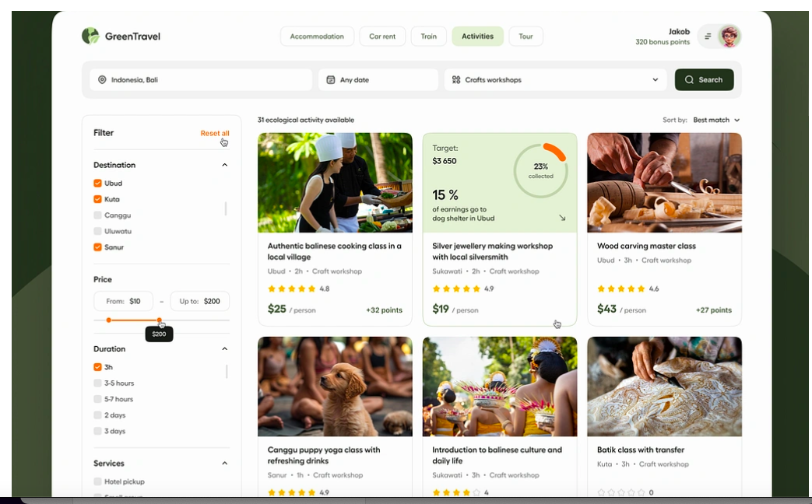
Task: Open Jakob's profile avatar
Action: tap(729, 37)
